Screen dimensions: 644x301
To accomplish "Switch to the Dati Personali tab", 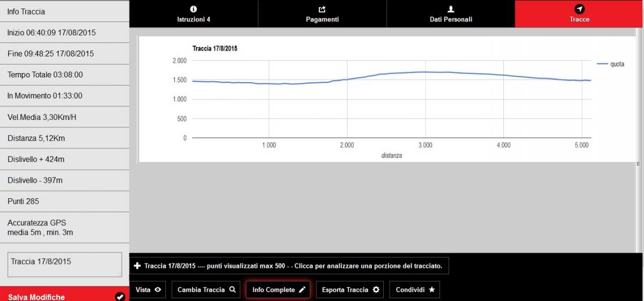I will 451,14.
